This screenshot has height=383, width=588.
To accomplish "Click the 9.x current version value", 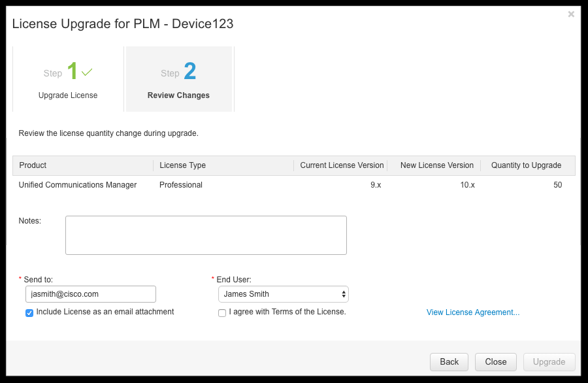I will point(376,185).
